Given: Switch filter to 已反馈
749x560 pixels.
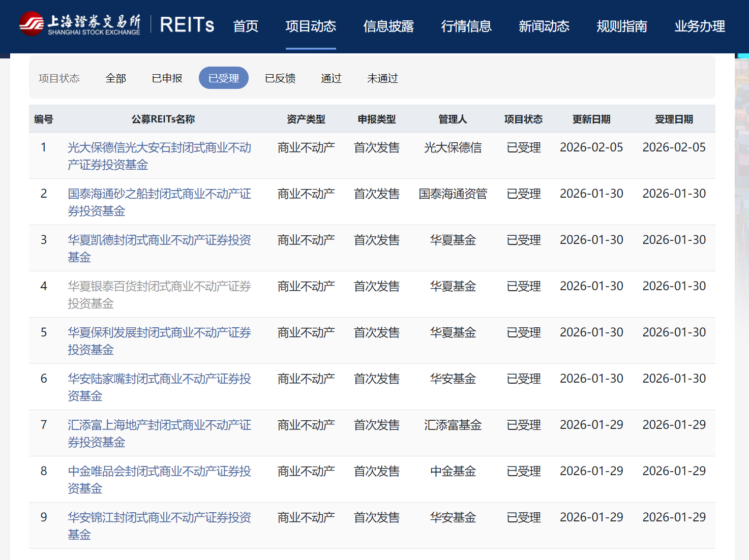Looking at the screenshot, I should click(x=280, y=78).
